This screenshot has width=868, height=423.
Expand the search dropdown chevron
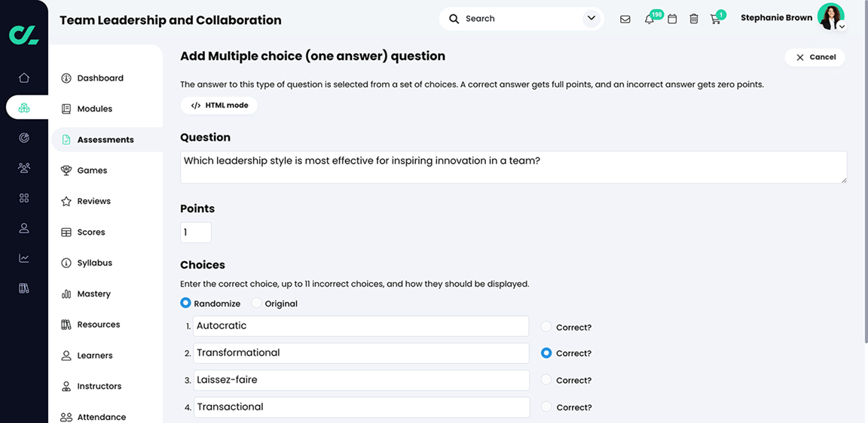pos(591,19)
